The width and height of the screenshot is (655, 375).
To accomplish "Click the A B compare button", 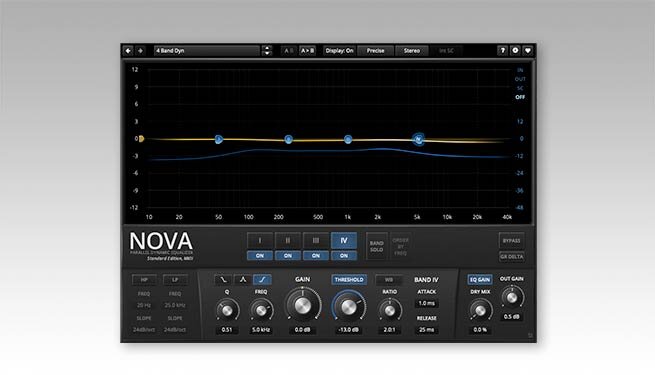I will click(x=288, y=51).
